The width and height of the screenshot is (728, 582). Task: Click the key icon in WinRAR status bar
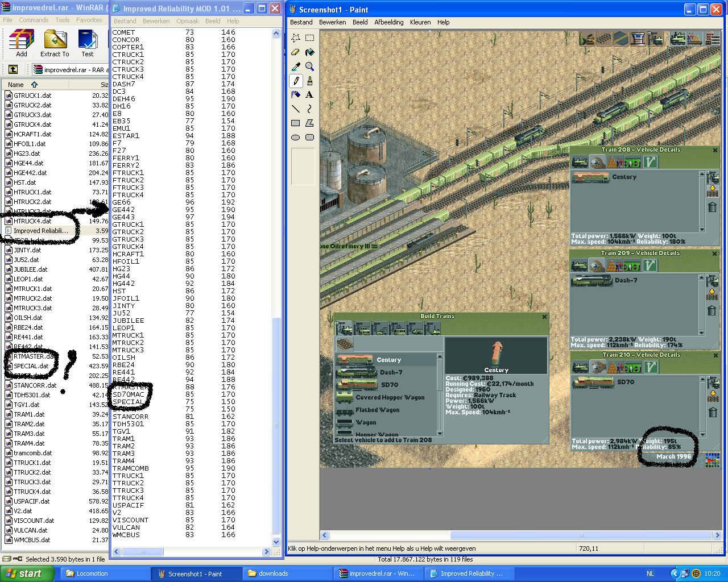pyautogui.click(x=17, y=559)
